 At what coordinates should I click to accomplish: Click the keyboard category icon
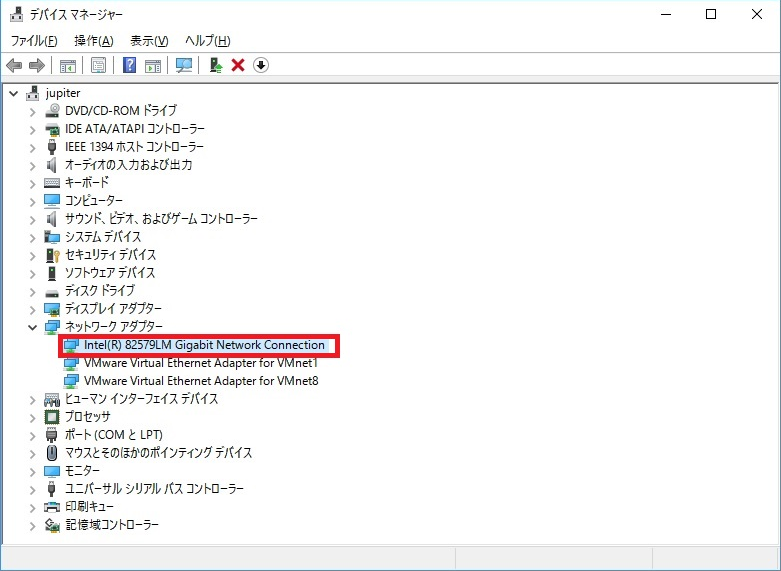tap(52, 183)
